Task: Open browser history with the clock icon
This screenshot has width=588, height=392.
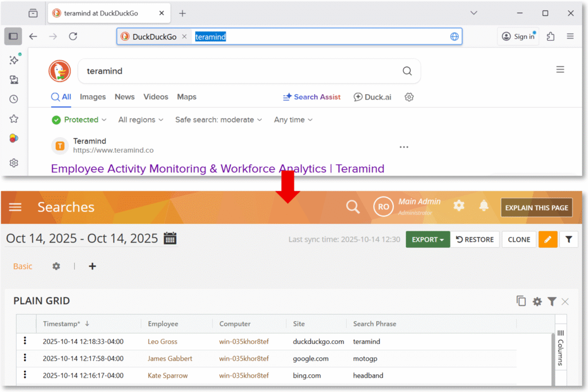Action: coord(13,99)
